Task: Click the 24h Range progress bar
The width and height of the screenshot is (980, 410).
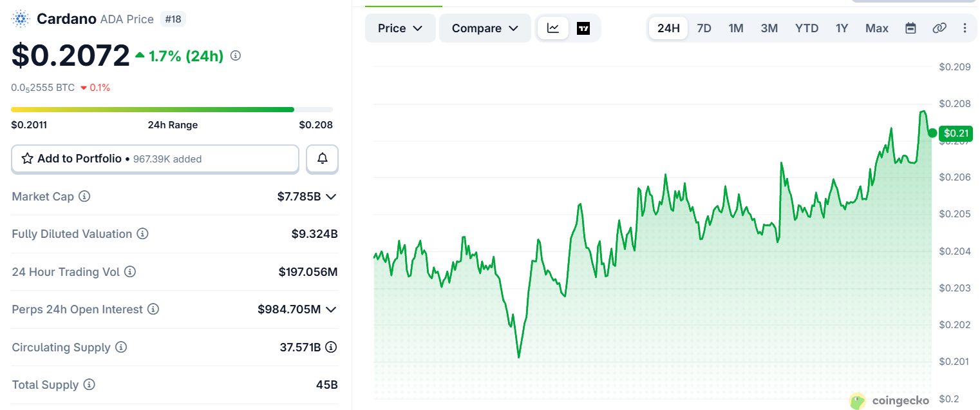Action: coord(172,110)
